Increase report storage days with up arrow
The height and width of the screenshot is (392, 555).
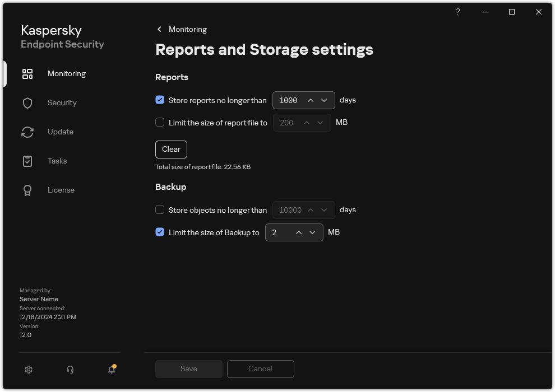pos(311,100)
